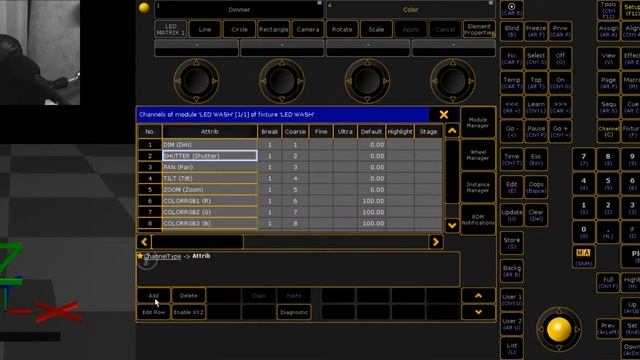
Task: Select the SHUTTER (Shutter) attribute cell
Action: (x=210, y=156)
